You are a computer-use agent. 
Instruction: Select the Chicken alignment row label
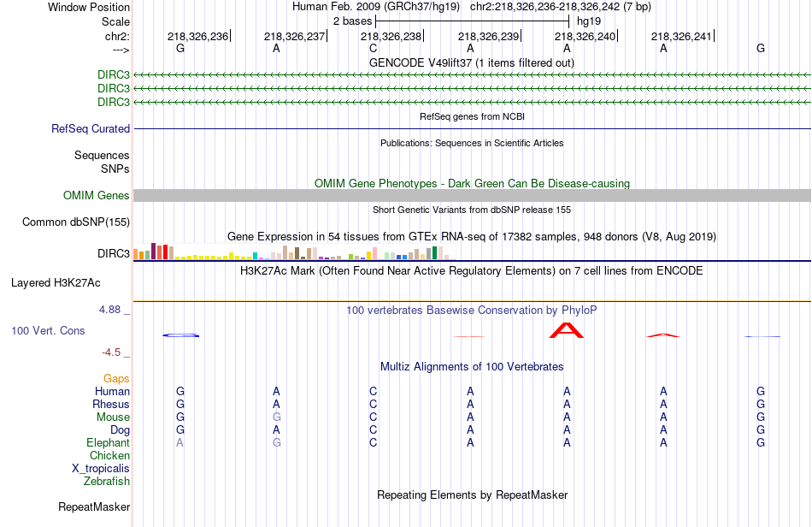(109, 455)
